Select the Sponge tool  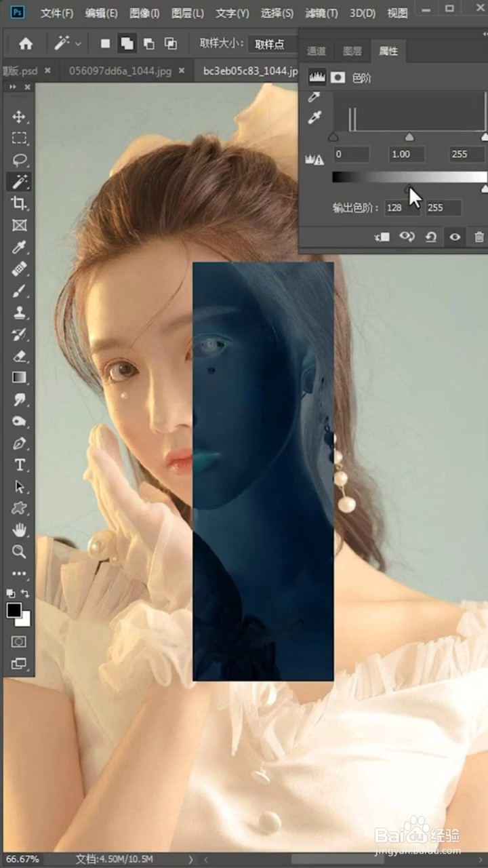pyautogui.click(x=19, y=421)
